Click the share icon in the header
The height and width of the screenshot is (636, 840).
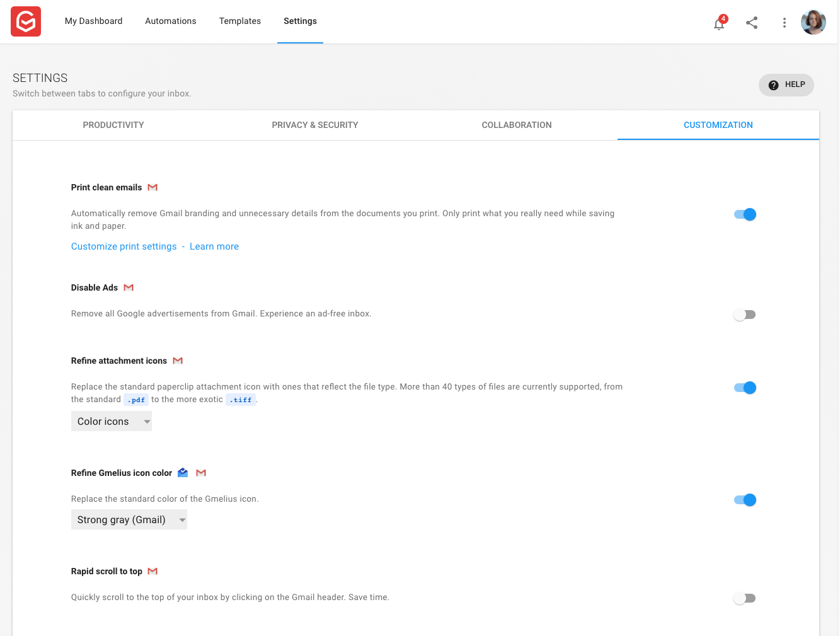[751, 22]
